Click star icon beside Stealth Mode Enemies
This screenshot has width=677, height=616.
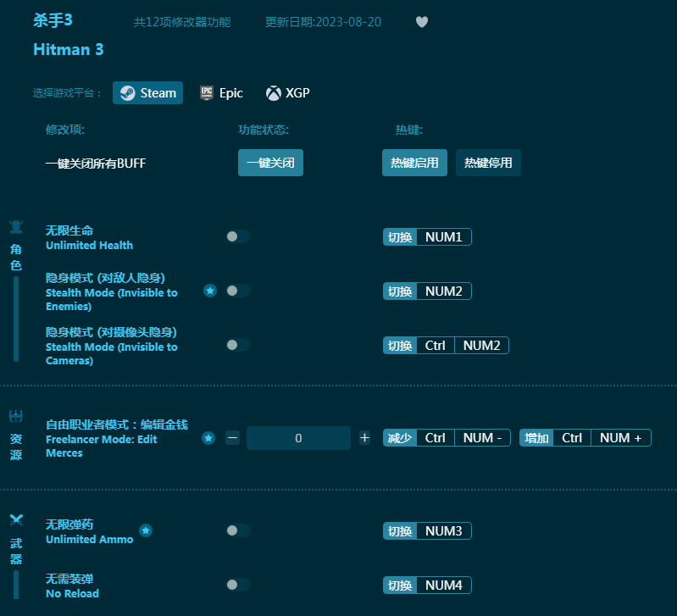210,291
